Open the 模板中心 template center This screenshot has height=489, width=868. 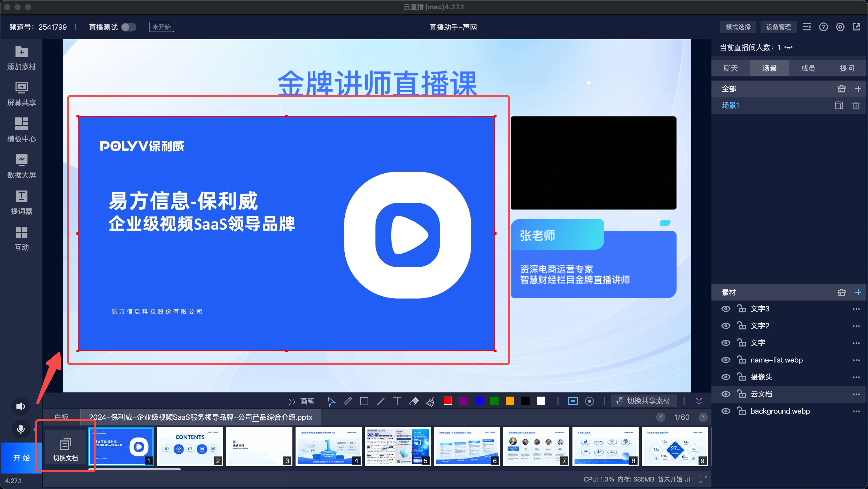[x=21, y=130]
